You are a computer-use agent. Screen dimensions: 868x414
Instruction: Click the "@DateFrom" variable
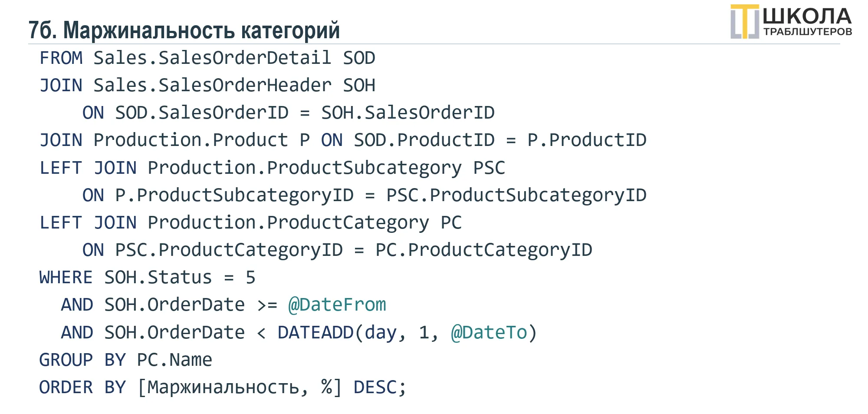(x=337, y=305)
